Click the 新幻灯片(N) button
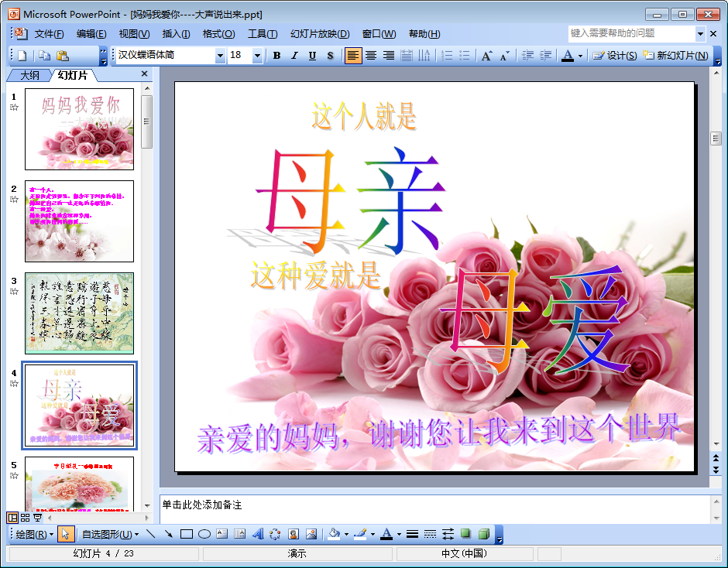Viewport: 728px width, 568px height. coord(675,56)
